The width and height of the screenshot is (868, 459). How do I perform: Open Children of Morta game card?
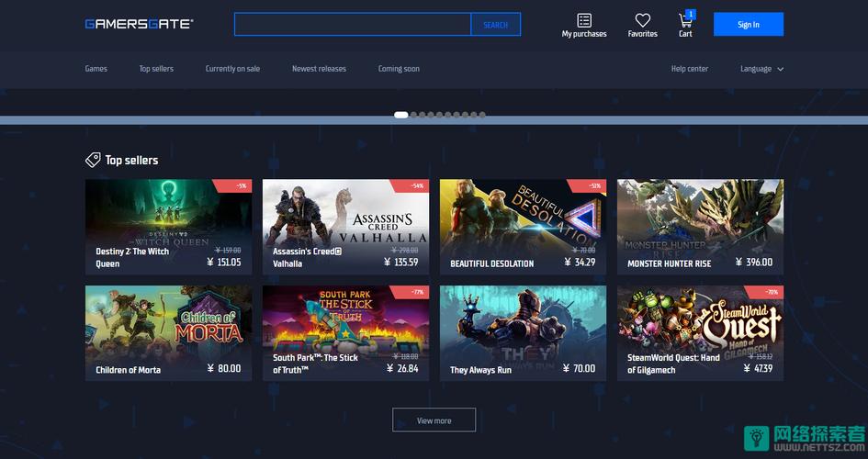coord(168,333)
